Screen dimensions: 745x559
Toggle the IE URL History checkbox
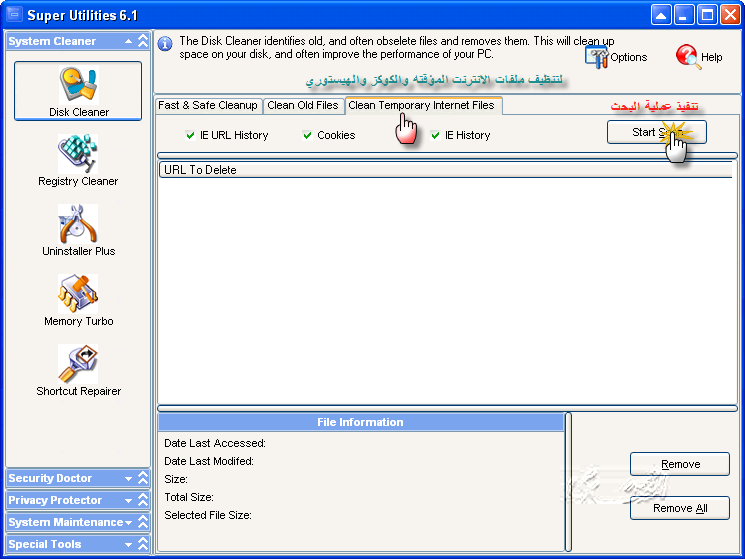click(190, 135)
